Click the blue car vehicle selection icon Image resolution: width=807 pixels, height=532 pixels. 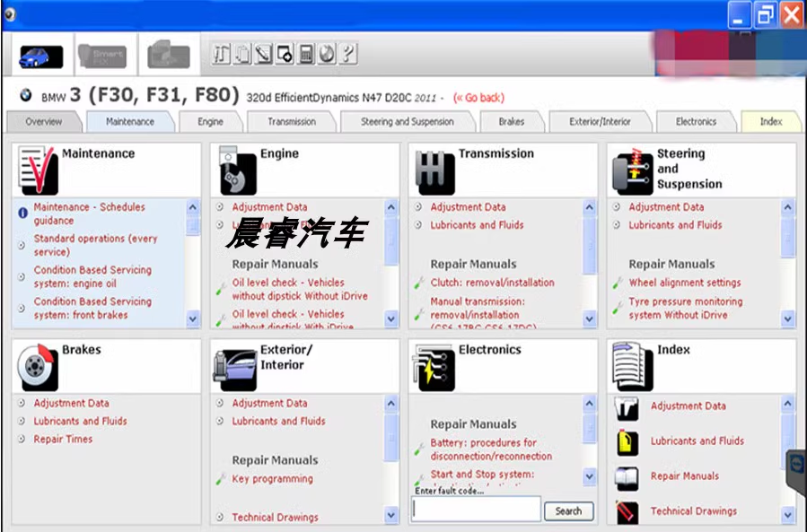click(41, 57)
